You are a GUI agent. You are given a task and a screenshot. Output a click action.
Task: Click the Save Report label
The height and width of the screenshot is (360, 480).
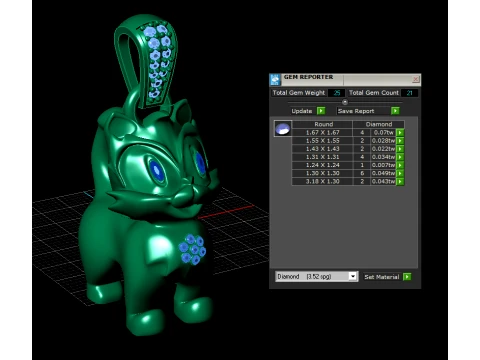(x=356, y=111)
